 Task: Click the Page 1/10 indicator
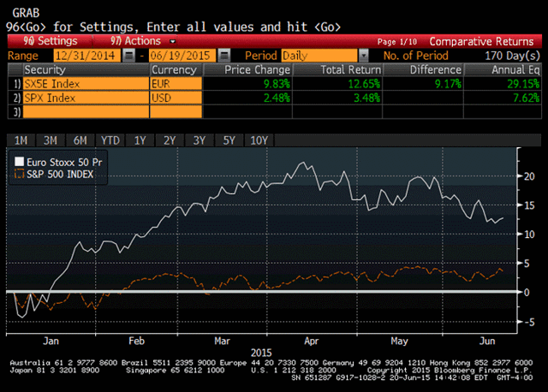[x=397, y=42]
